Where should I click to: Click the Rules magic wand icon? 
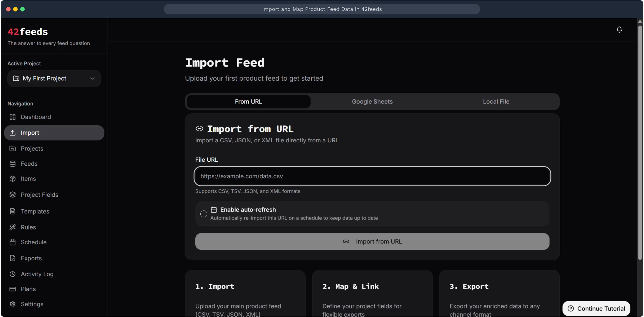[12, 227]
